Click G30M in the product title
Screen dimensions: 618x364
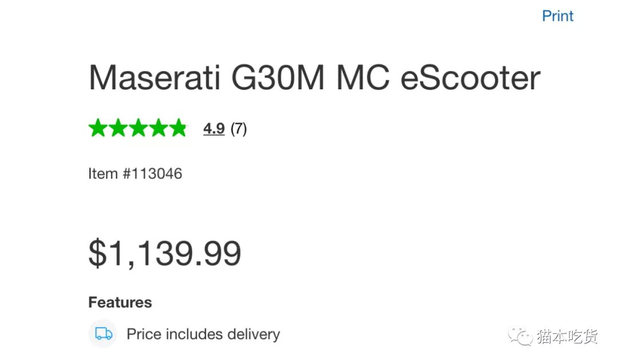[x=278, y=77]
